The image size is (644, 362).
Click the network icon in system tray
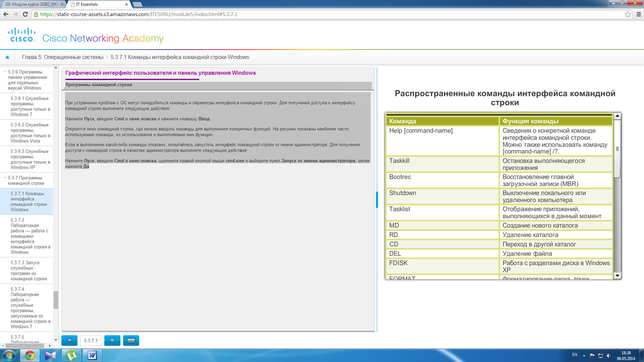coord(600,355)
